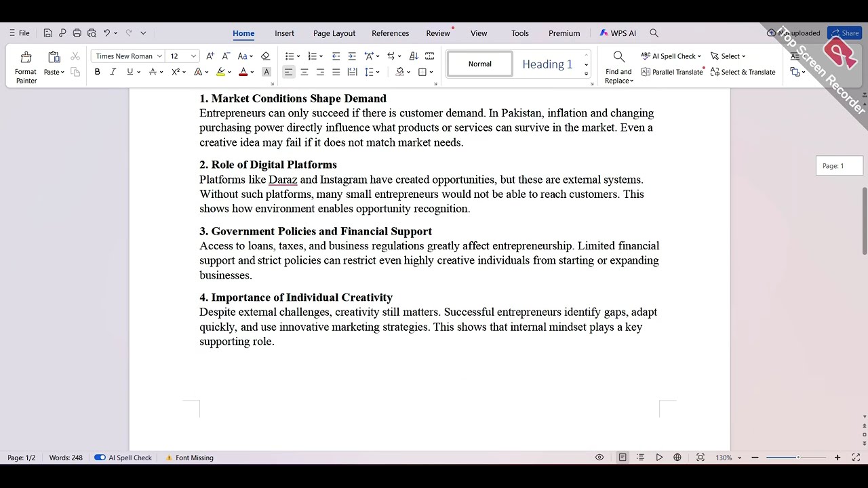Open the File menu

19,33
